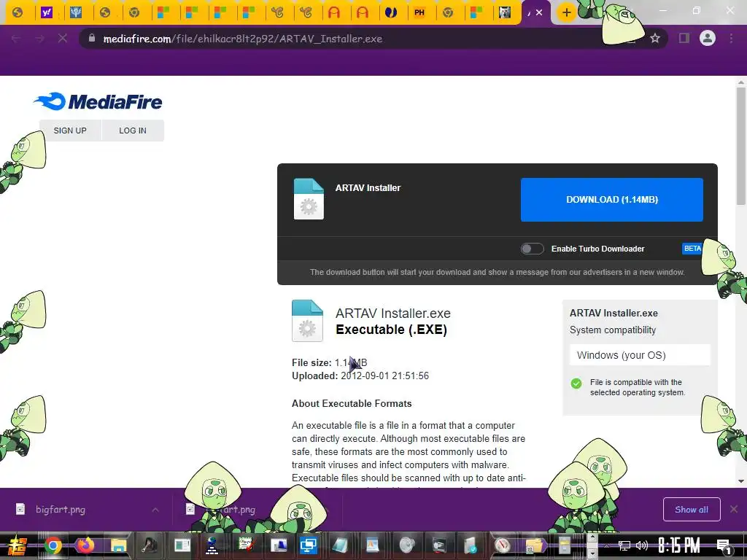Switch to third tab with blue emblem

point(76,12)
